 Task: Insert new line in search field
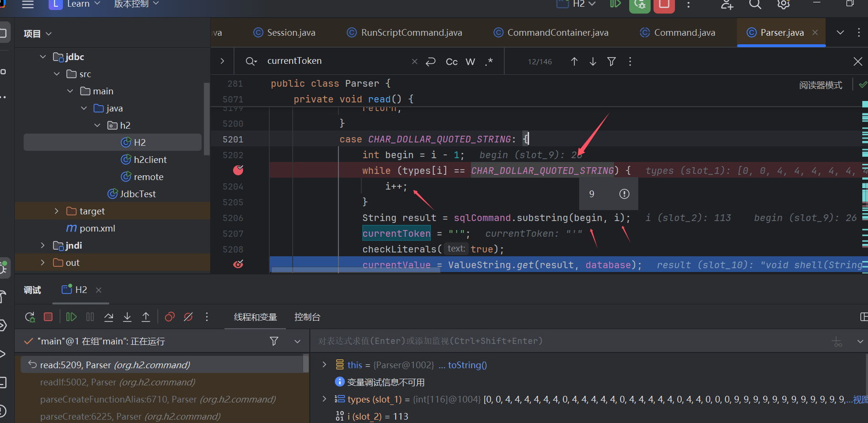[x=431, y=61]
